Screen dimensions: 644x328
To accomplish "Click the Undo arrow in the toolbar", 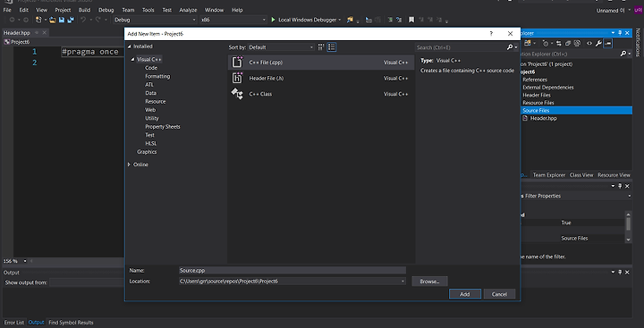I will 83,20.
